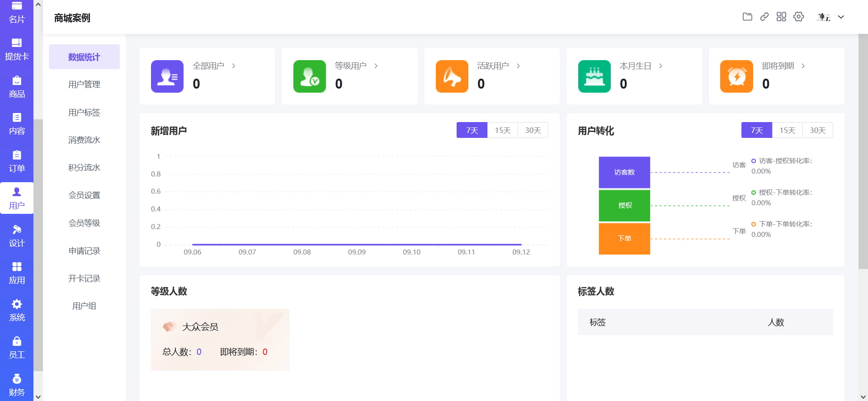This screenshot has height=401, width=868.
Task: Select 15天 range for 用户转化 chart
Action: (788, 130)
